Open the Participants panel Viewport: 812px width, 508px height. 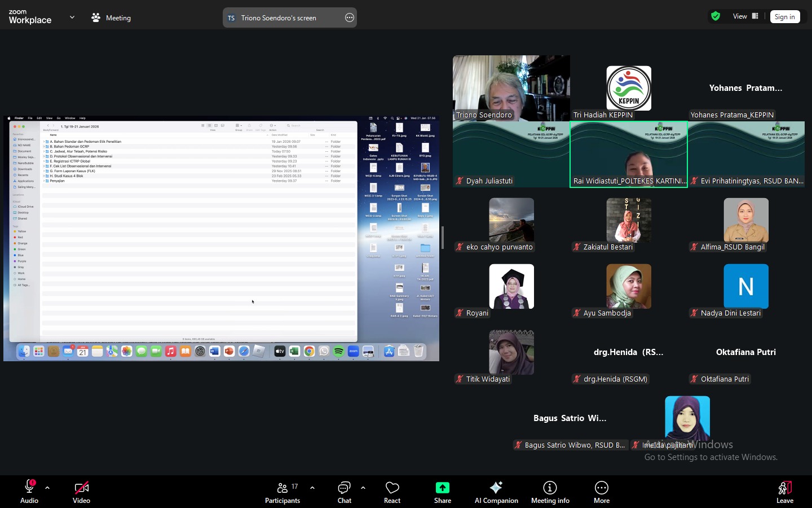pos(283,492)
